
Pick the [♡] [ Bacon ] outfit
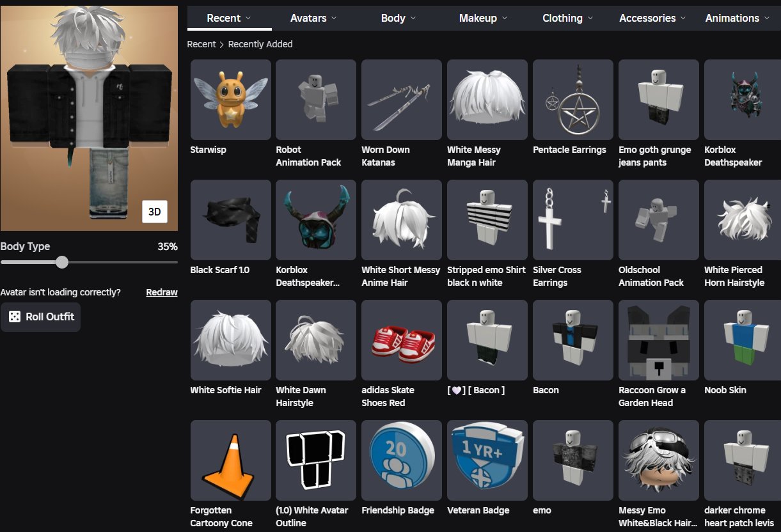coord(487,340)
